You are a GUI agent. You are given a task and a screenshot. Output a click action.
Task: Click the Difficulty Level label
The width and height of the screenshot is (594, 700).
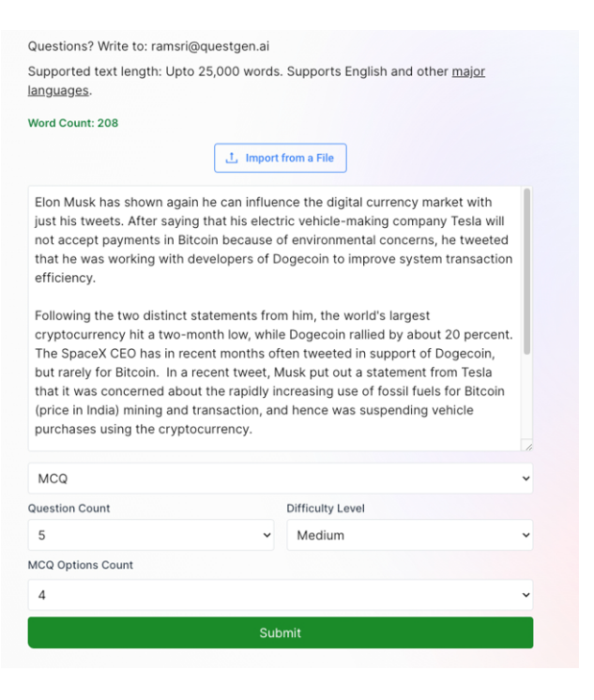pos(326,509)
